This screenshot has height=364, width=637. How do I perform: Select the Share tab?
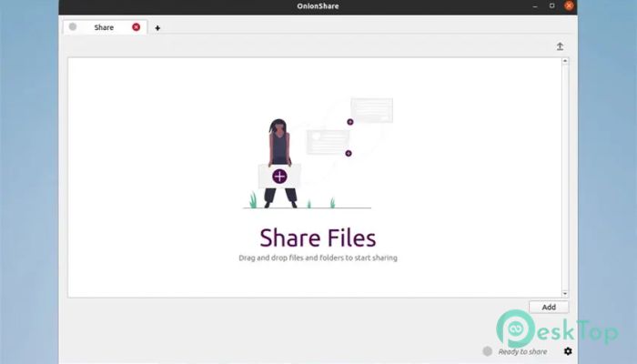click(105, 27)
